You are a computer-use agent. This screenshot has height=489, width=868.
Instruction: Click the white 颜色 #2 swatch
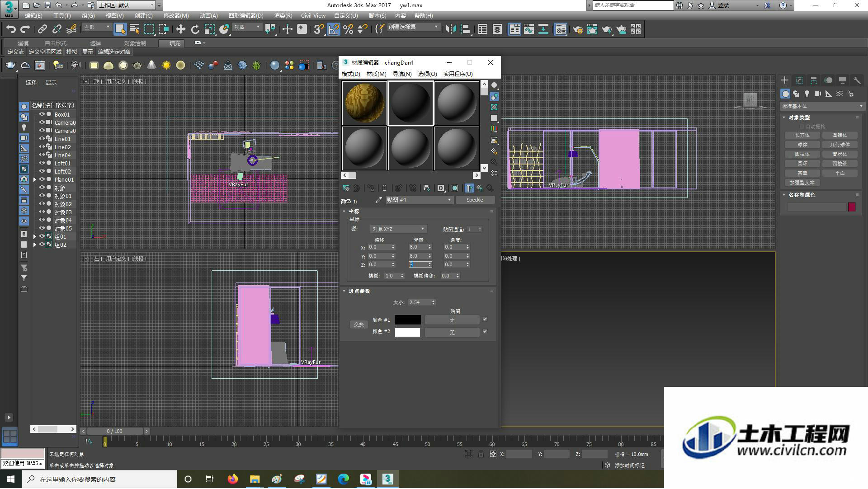coord(408,332)
